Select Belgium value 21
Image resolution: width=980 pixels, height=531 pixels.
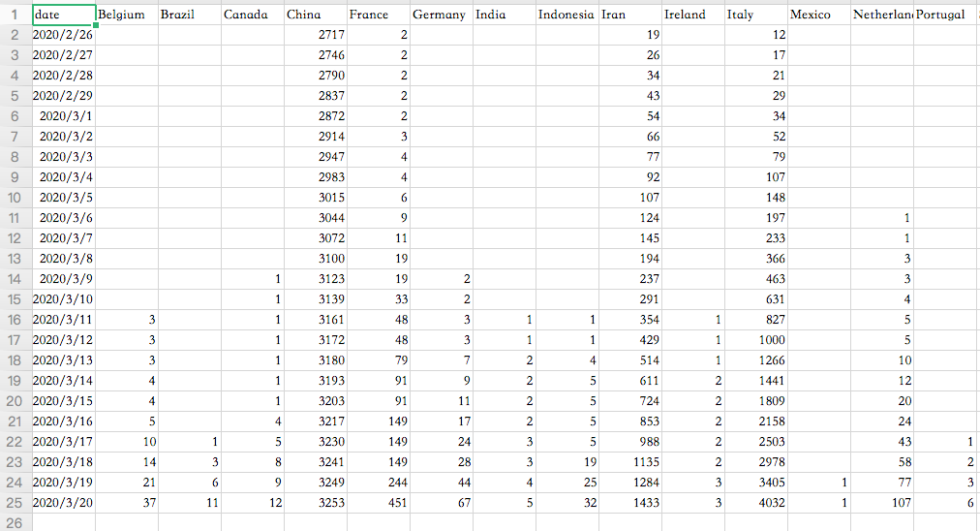pos(127,483)
